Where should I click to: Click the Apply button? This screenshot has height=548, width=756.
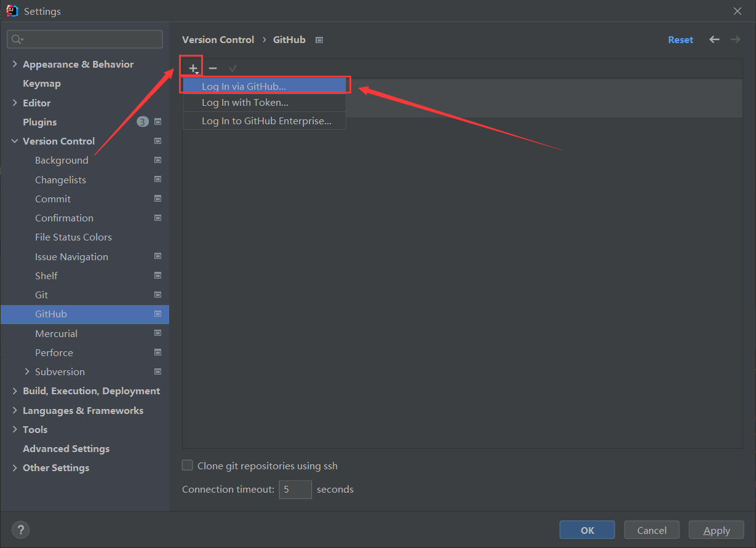[x=717, y=530]
